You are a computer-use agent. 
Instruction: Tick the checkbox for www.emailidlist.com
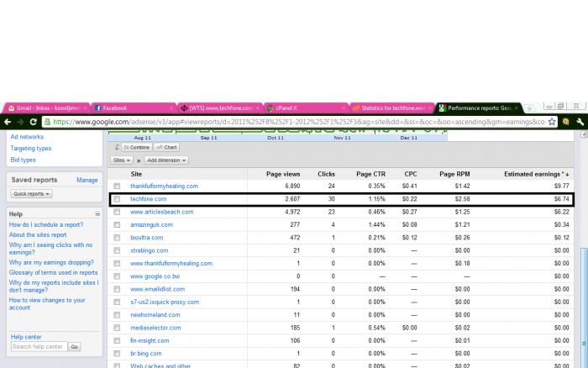(x=117, y=289)
